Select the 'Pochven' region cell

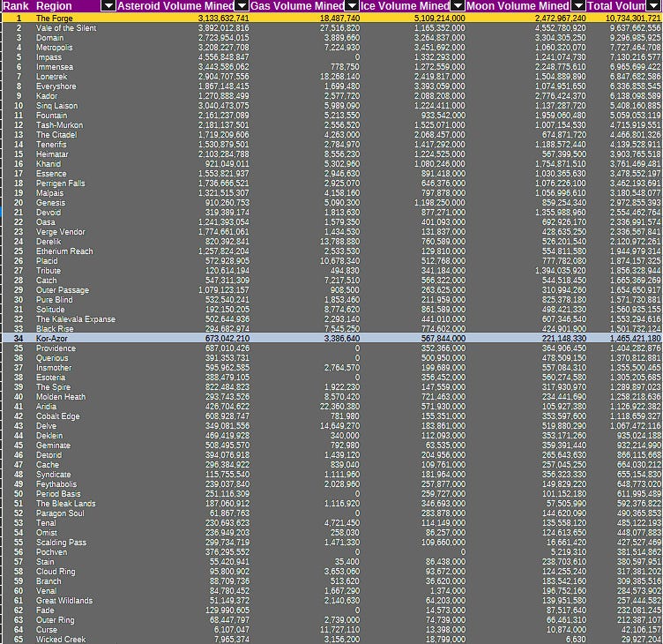pos(51,552)
